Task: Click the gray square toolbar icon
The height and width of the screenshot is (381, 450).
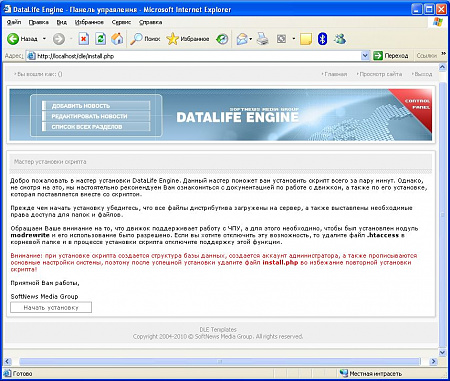Action: 282,39
